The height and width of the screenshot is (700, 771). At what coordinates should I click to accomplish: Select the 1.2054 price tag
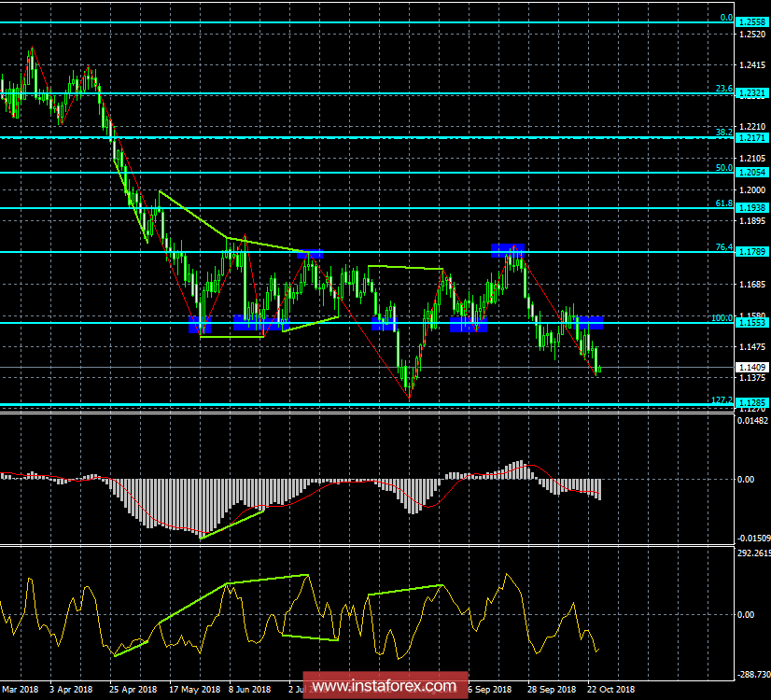751,173
